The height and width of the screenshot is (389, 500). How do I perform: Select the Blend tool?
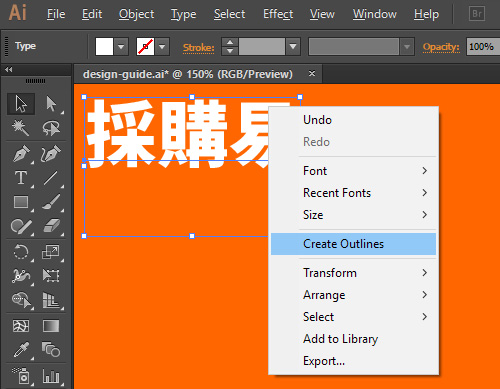pyautogui.click(x=51, y=350)
